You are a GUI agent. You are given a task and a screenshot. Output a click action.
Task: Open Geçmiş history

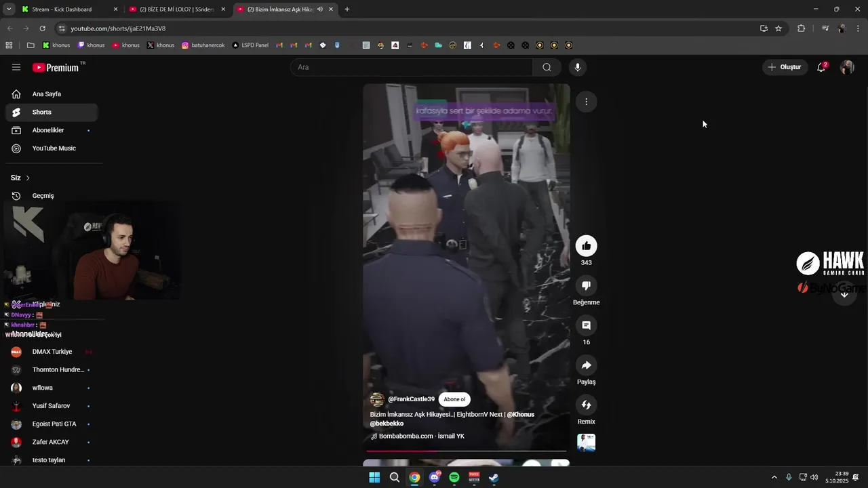[x=52, y=196]
